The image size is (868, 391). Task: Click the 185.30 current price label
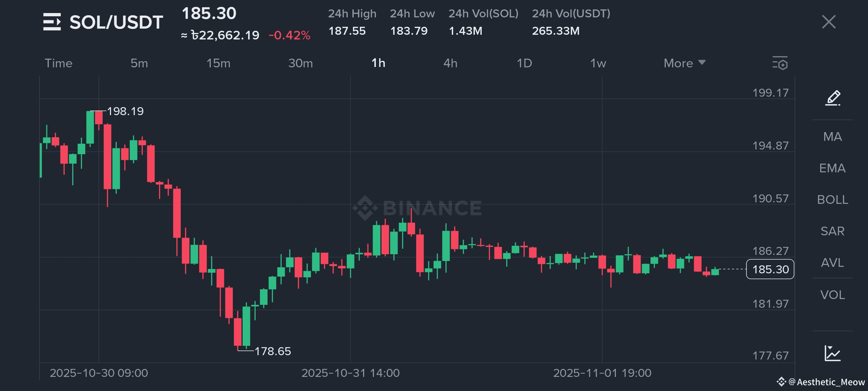click(770, 269)
